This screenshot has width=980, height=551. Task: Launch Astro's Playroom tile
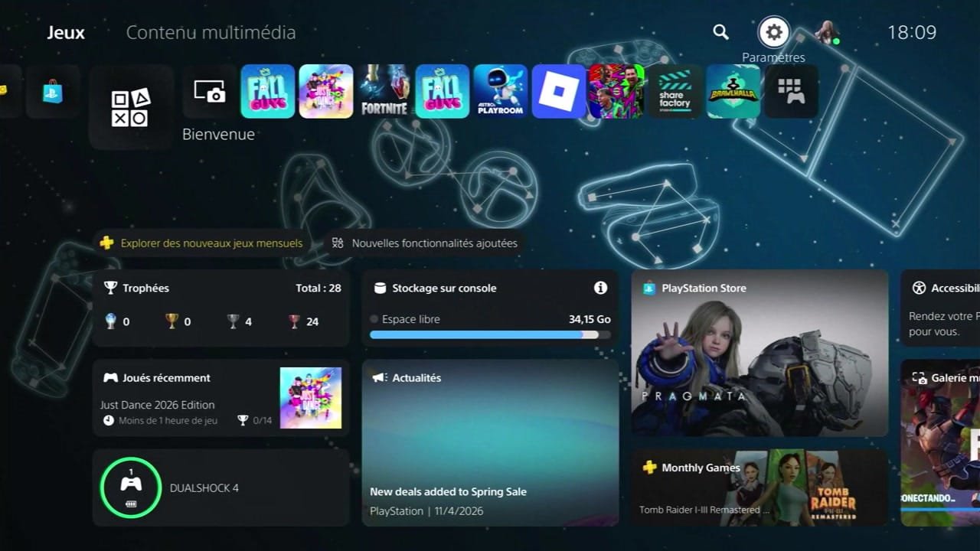[x=501, y=91]
